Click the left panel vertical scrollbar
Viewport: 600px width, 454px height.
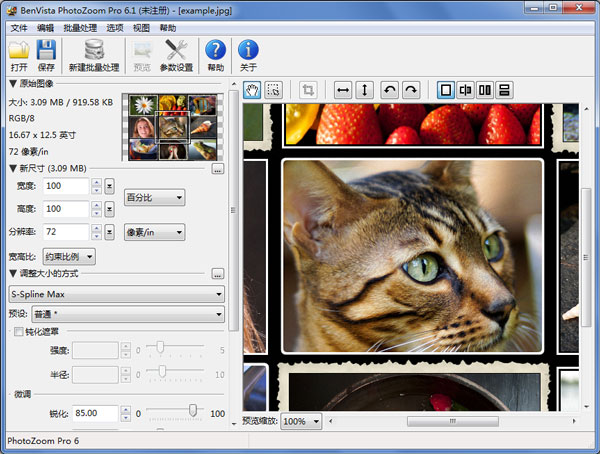point(233,211)
